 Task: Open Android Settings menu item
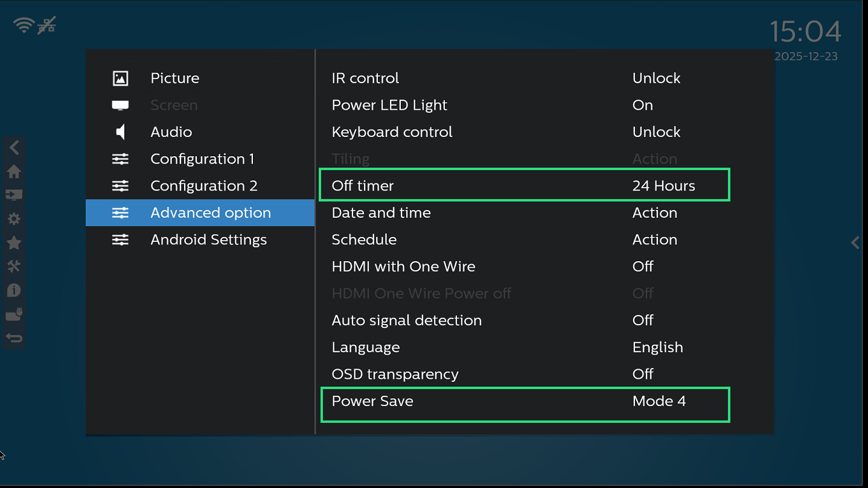[x=208, y=240]
